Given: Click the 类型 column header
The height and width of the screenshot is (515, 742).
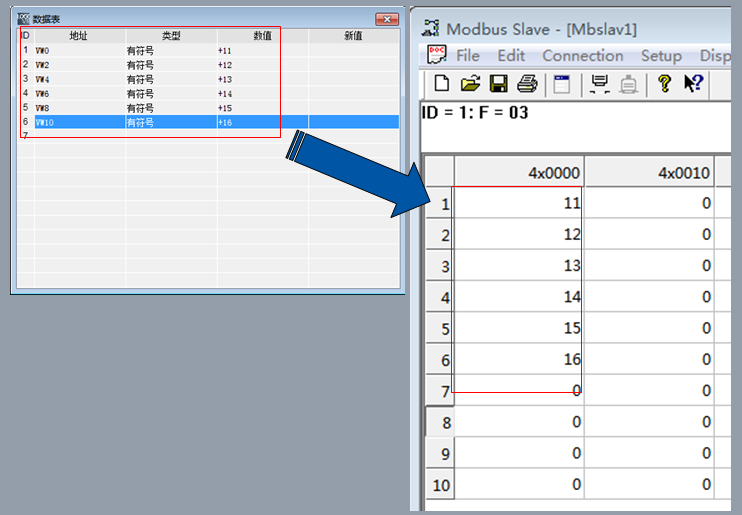Looking at the screenshot, I should click(171, 36).
